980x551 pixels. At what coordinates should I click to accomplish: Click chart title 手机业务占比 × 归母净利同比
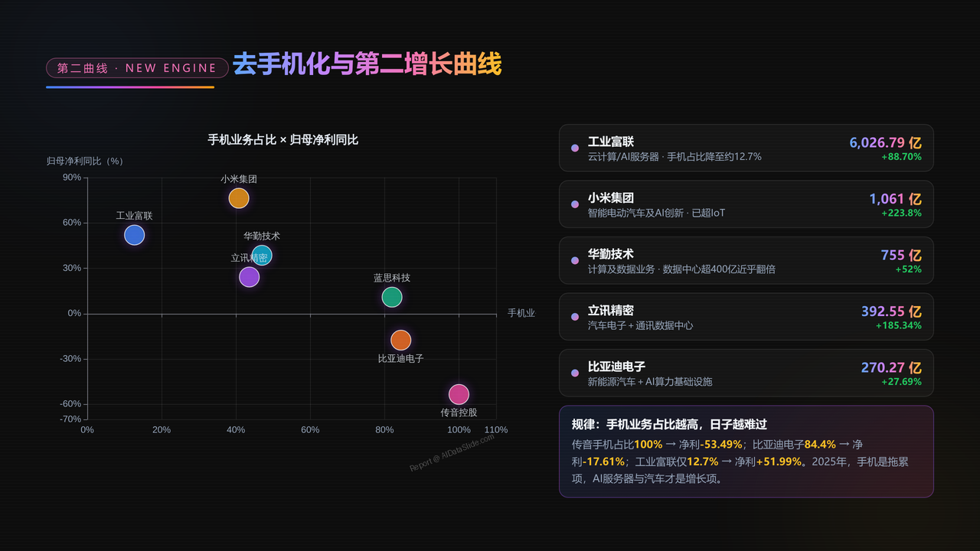(283, 140)
